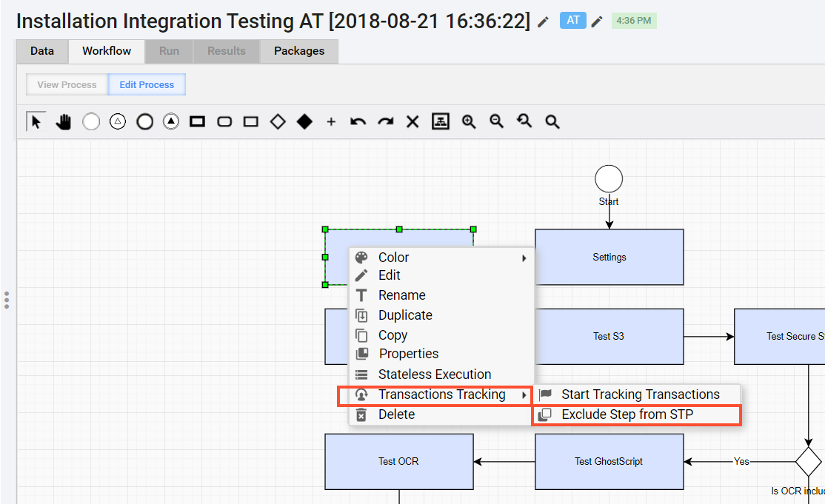Choose the rounded rectangle shape tool
Image resolution: width=825 pixels, height=504 pixels.
point(224,122)
